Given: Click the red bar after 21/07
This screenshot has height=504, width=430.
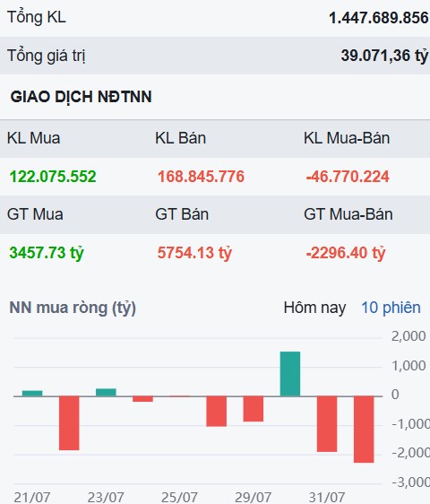Looking at the screenshot, I should (69, 423).
